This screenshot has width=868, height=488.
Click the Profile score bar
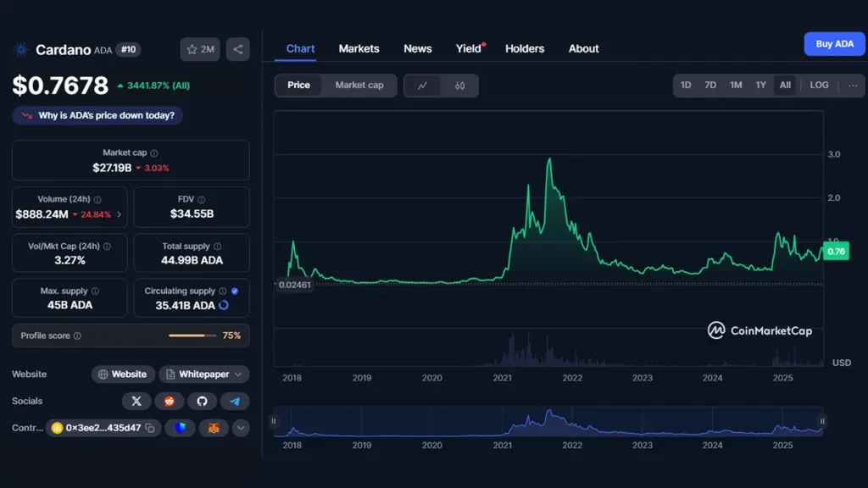point(192,335)
